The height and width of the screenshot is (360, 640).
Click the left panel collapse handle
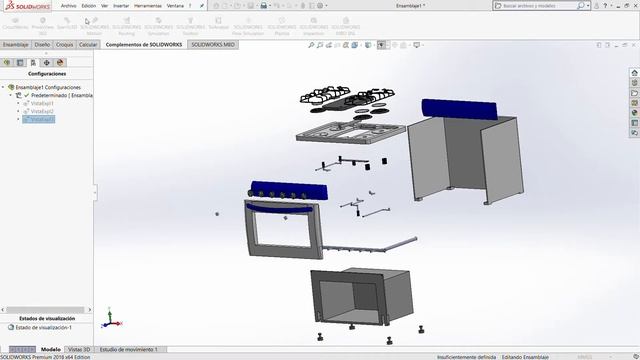(95, 192)
